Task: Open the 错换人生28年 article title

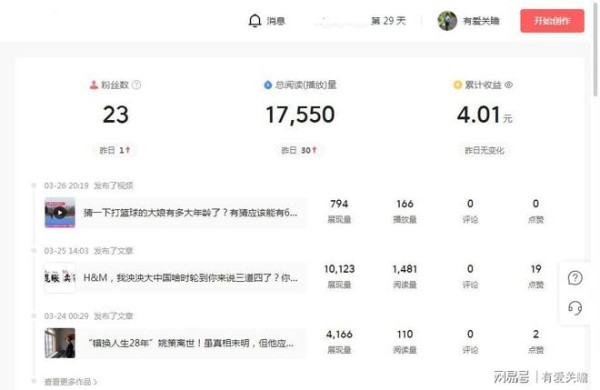Action: (x=191, y=343)
